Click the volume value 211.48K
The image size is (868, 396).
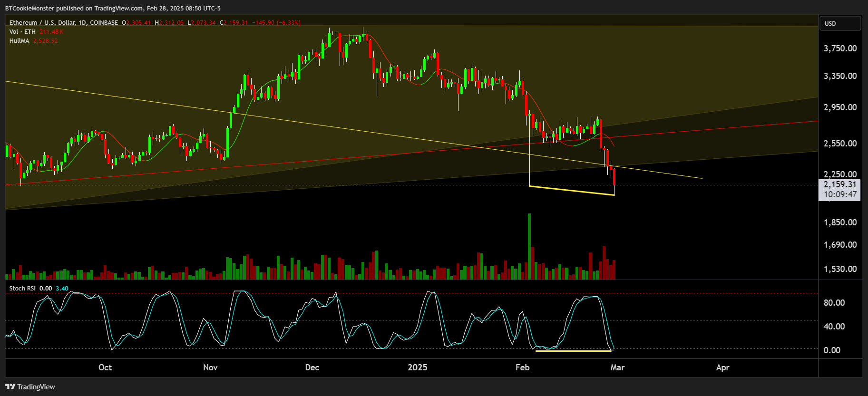pos(51,31)
